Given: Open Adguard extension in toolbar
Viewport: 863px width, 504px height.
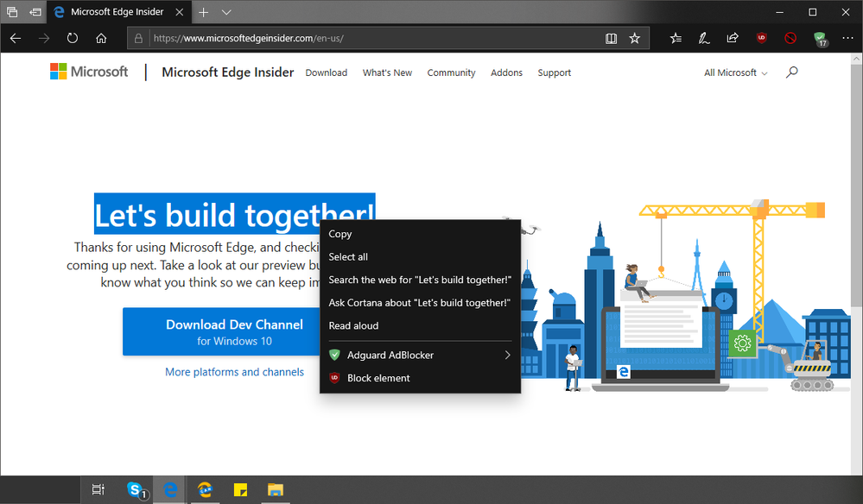Looking at the screenshot, I should tap(820, 39).
